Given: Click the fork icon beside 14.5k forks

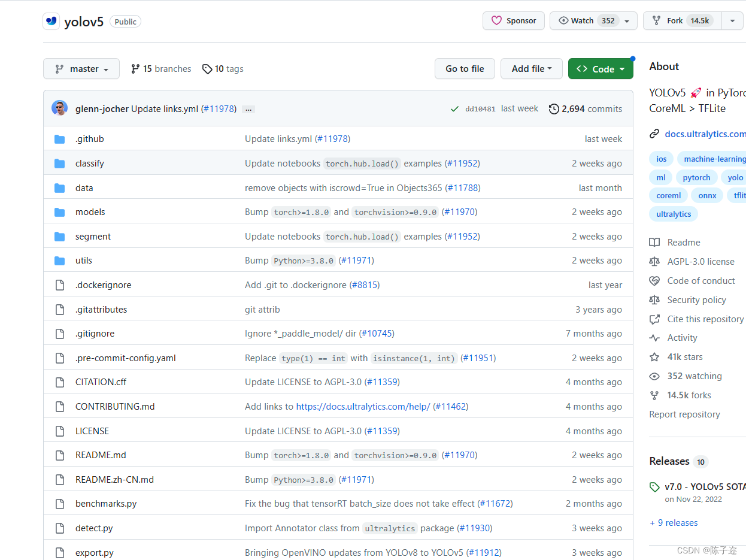Looking at the screenshot, I should click(654, 395).
